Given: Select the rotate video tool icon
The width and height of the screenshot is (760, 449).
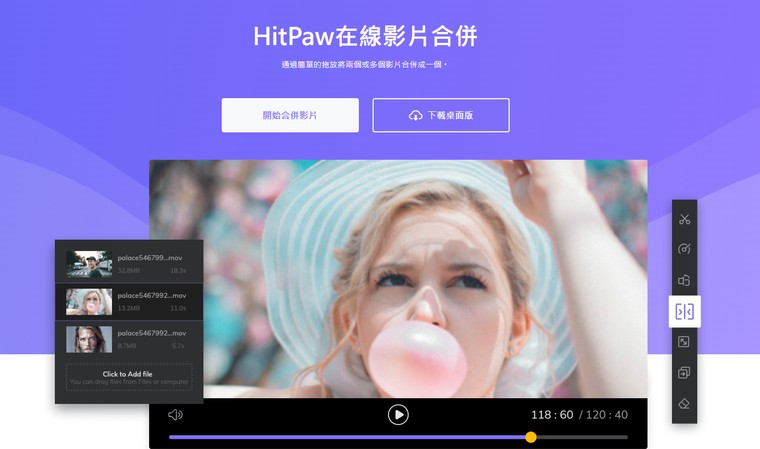Looking at the screenshot, I should point(684,280).
